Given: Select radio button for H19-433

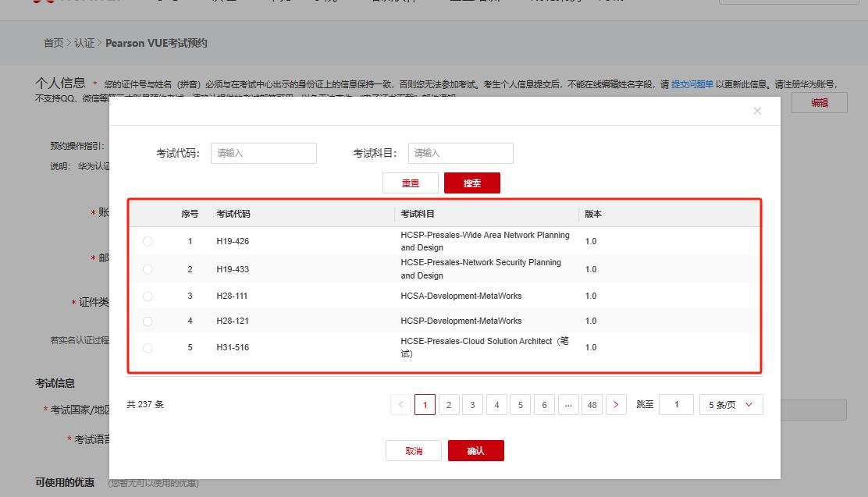Looking at the screenshot, I should click(148, 269).
